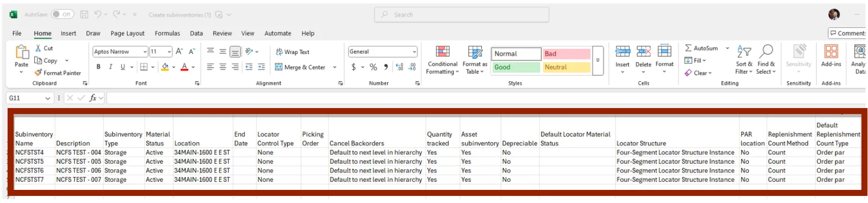Switch to the Formulas tab
Screen dimensions: 868x203
167,33
